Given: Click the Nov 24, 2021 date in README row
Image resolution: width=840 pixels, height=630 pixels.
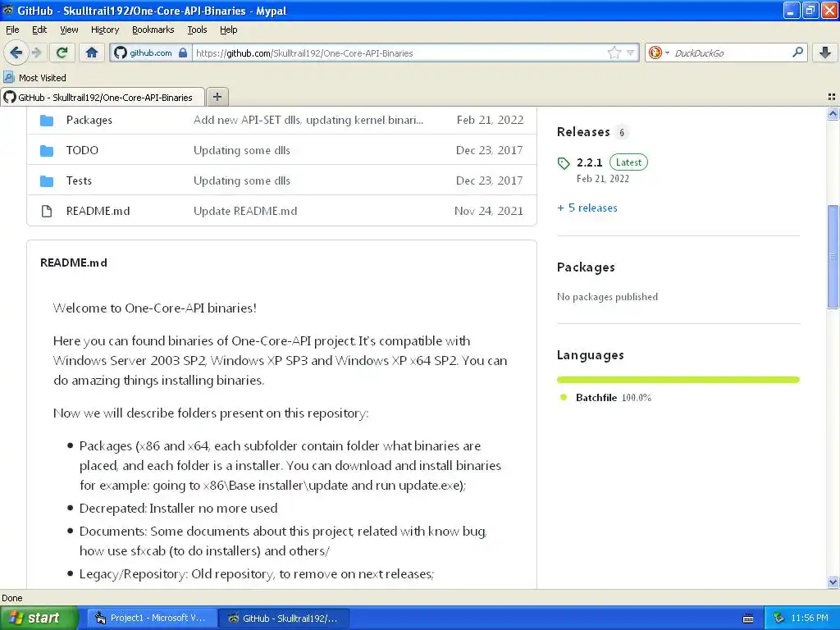Looking at the screenshot, I should tap(489, 211).
